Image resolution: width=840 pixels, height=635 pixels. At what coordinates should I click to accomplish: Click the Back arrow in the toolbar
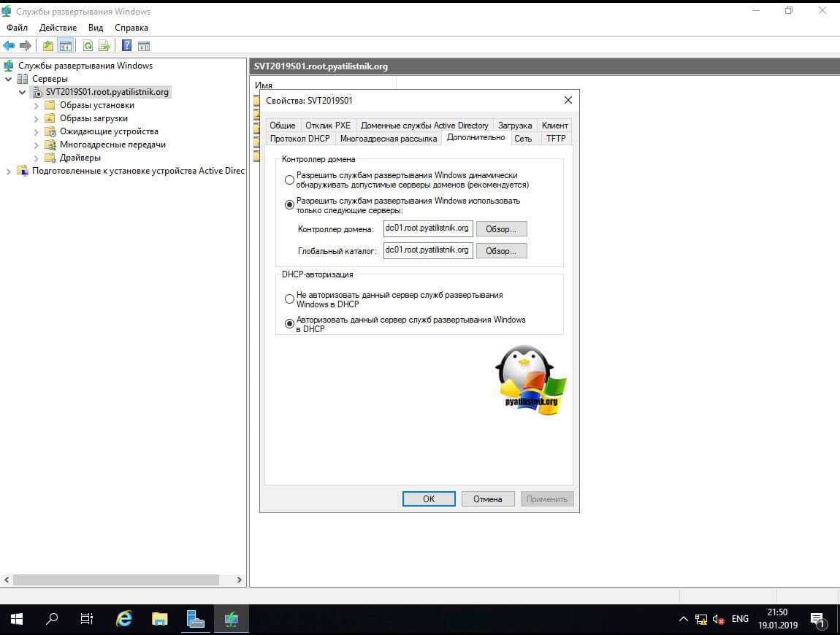9,45
